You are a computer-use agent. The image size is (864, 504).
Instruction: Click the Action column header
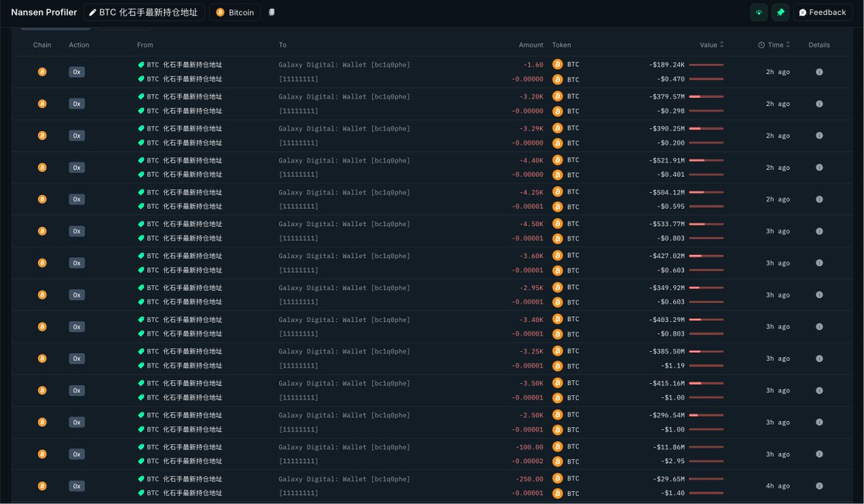point(79,45)
